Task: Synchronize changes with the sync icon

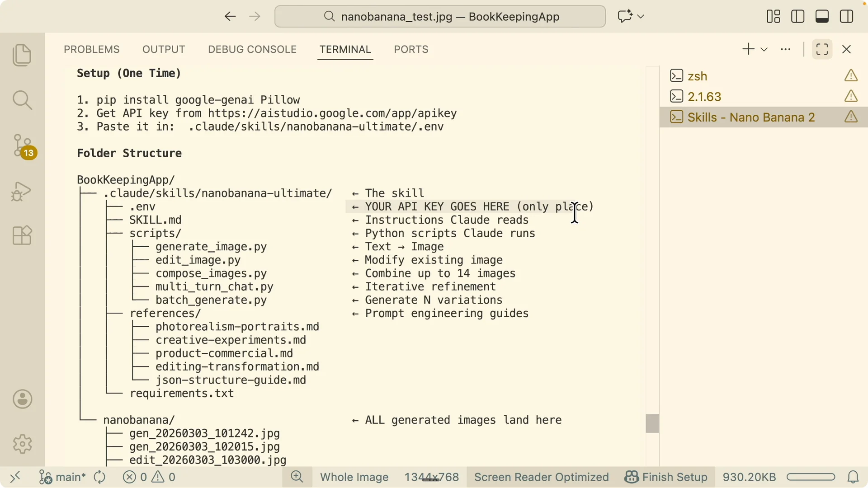Action: [x=99, y=477]
